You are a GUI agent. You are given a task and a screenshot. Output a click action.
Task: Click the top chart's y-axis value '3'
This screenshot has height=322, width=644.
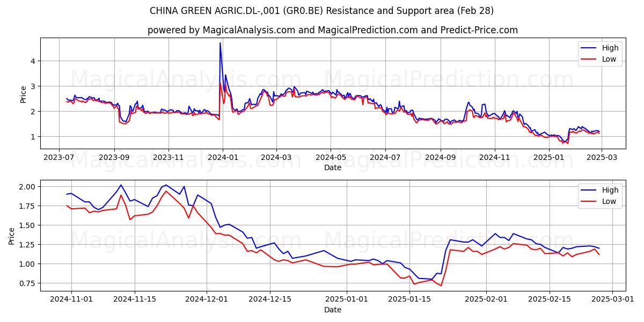point(33,86)
